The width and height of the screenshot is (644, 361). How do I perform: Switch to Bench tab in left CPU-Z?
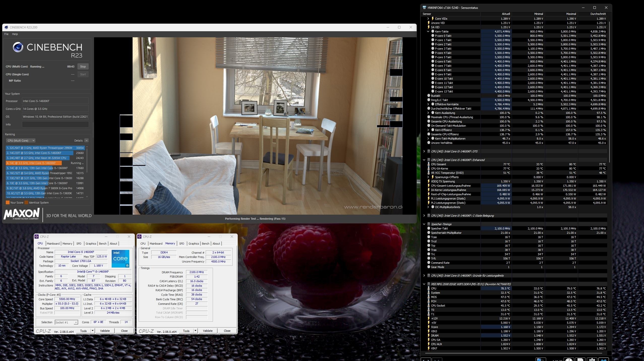pyautogui.click(x=103, y=244)
